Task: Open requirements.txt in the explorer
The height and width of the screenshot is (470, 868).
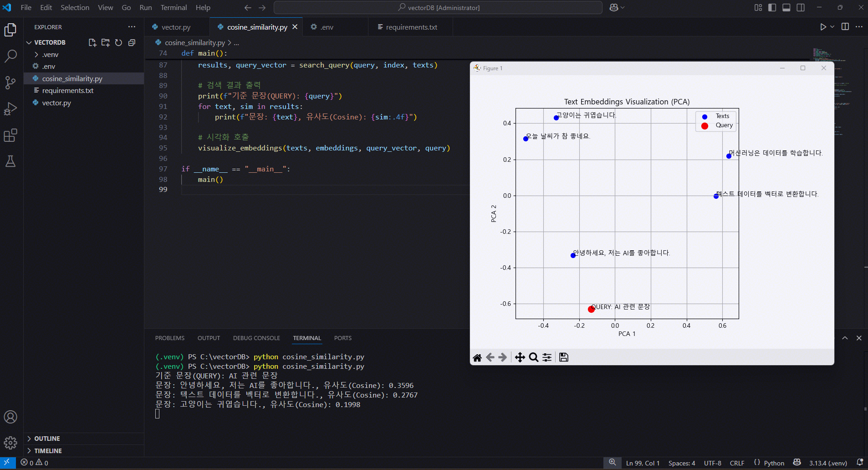Action: (67, 91)
